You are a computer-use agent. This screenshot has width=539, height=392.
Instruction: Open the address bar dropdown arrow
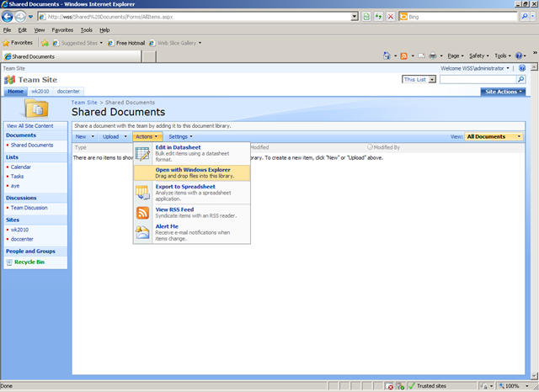(x=355, y=17)
